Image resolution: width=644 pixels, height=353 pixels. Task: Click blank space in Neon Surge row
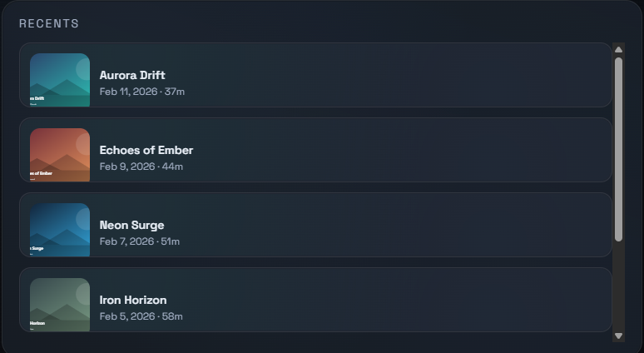pos(399,225)
